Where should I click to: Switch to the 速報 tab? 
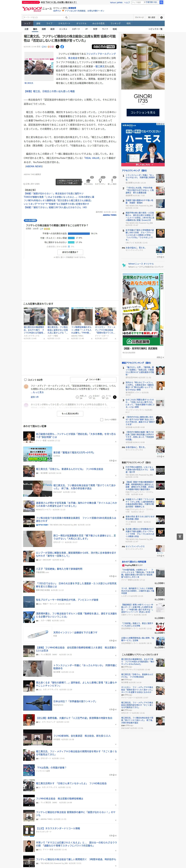[38, 24]
